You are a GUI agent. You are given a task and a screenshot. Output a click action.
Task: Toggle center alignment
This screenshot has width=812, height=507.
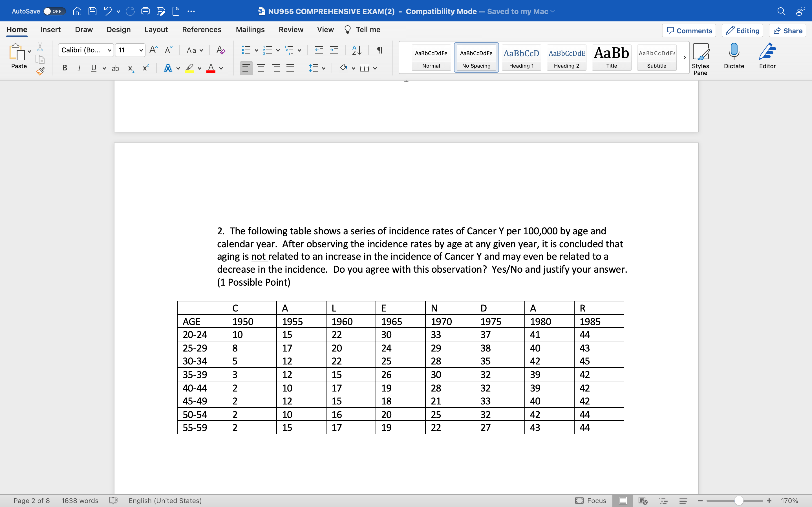click(x=261, y=68)
